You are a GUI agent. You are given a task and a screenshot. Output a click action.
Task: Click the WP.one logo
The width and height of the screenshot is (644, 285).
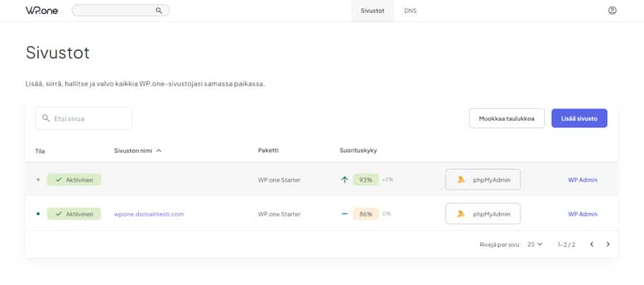pos(42,11)
